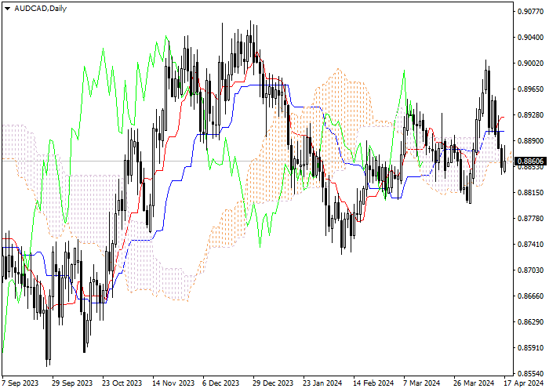Click the 14 Feb 2024 date label
Viewport: 549px width, 392px height.
[x=373, y=383]
